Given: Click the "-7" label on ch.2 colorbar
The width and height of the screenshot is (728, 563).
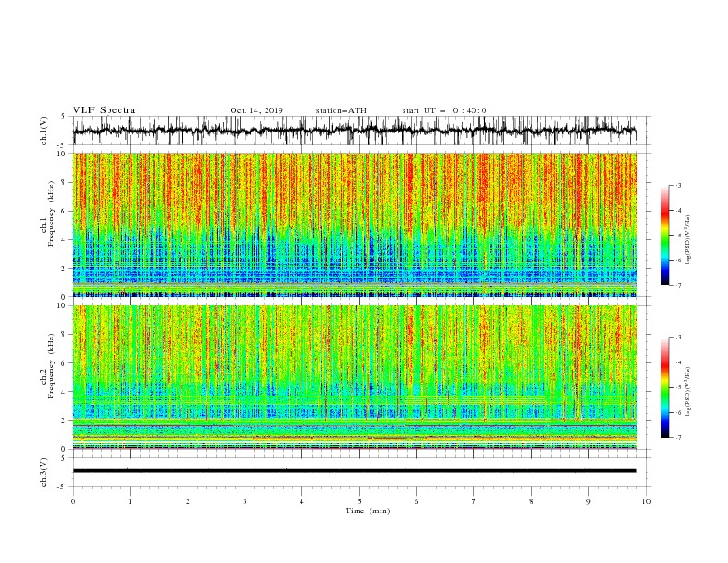Looking at the screenshot, I should click(x=677, y=437).
